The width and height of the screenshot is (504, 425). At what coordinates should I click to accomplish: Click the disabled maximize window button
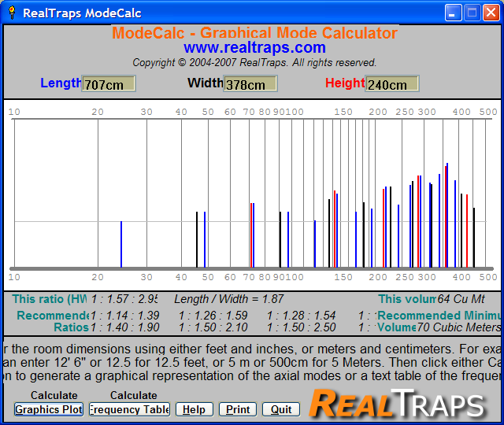click(x=472, y=13)
